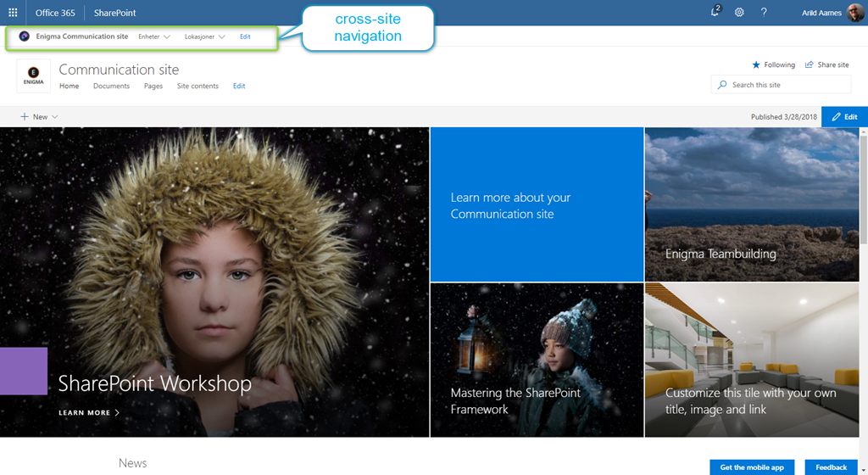
Task: Click the blue Edit page button
Action: coord(844,117)
